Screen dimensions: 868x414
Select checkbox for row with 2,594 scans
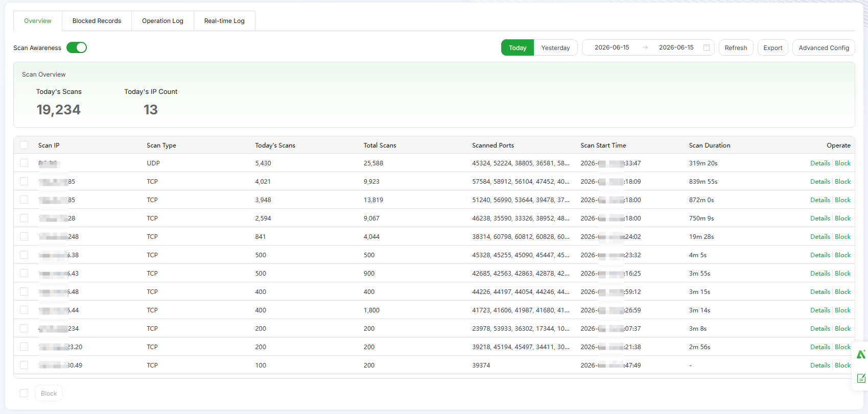click(24, 218)
